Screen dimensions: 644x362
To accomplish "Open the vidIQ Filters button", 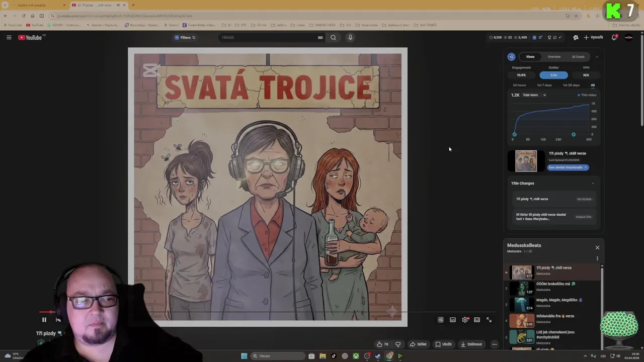I will [x=185, y=37].
